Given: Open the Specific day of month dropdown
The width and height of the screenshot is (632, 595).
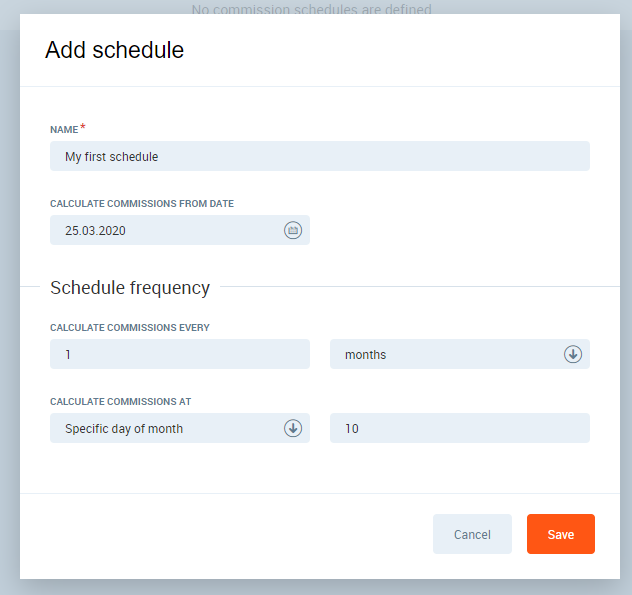Looking at the screenshot, I should click(170, 428).
